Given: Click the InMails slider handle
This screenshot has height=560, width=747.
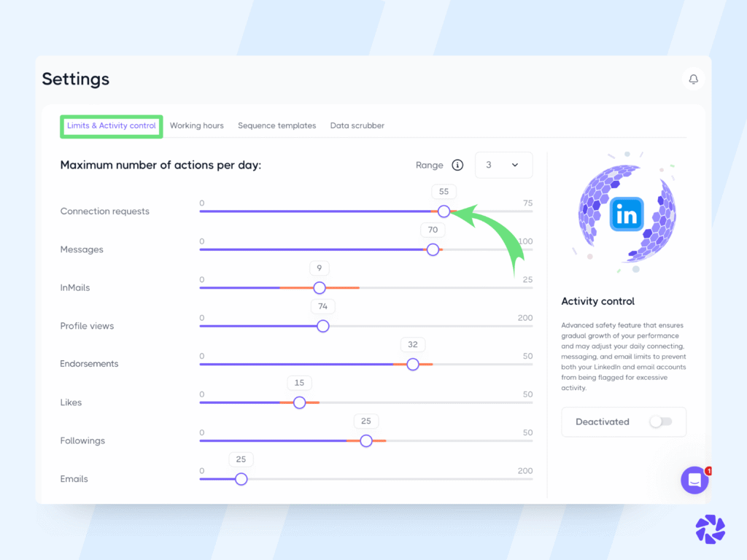Looking at the screenshot, I should (320, 287).
